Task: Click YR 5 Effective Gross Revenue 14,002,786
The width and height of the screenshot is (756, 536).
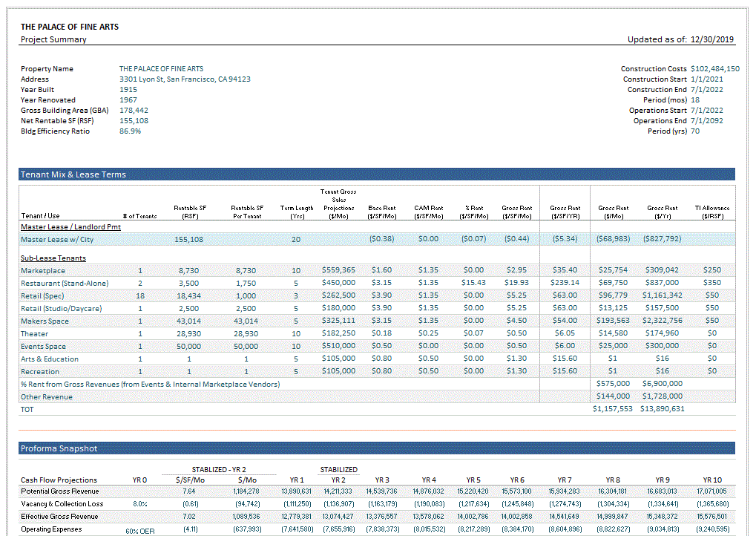Action: coord(473,516)
